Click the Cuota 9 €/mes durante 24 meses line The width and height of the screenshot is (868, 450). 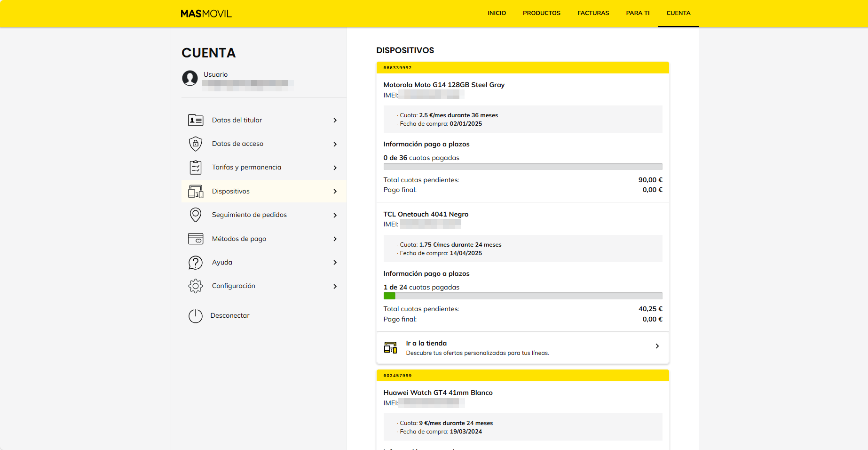tap(445, 423)
